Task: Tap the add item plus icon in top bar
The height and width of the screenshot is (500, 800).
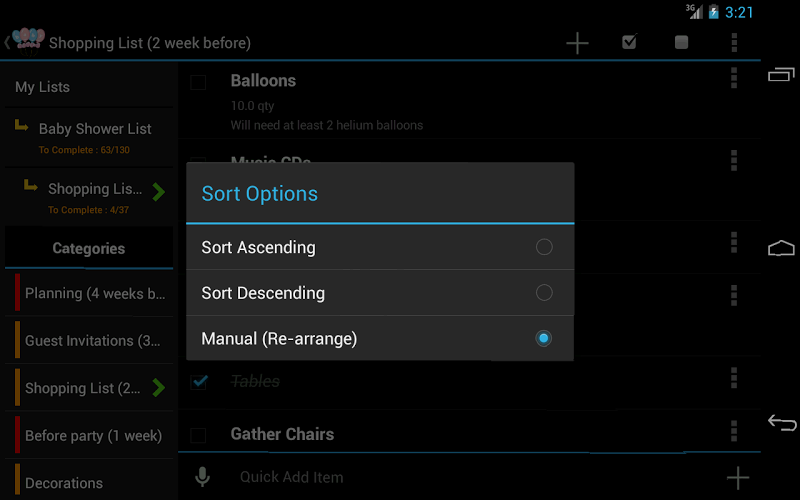Action: pyautogui.click(x=577, y=43)
